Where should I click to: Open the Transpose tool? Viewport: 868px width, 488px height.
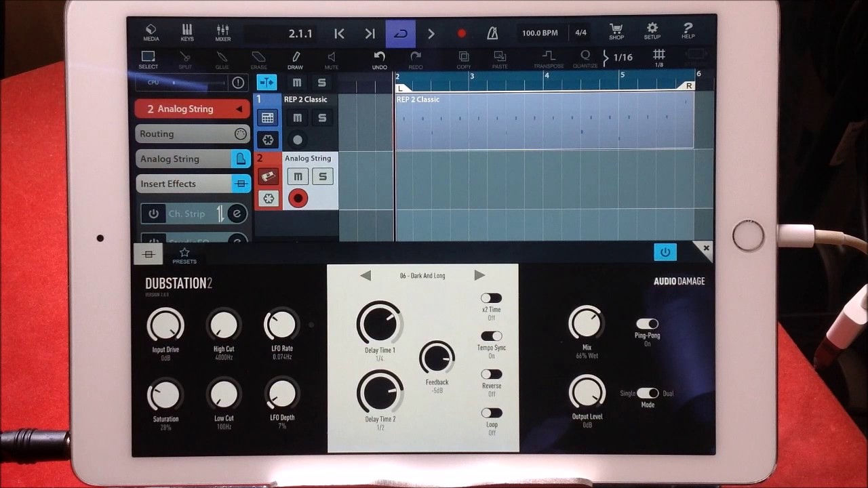coord(549,60)
